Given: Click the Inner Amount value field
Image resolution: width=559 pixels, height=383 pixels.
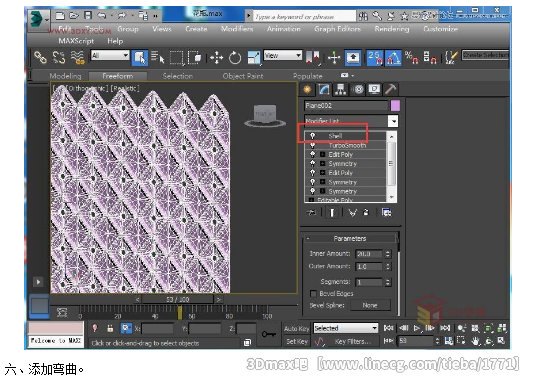Looking at the screenshot, I should 369,254.
